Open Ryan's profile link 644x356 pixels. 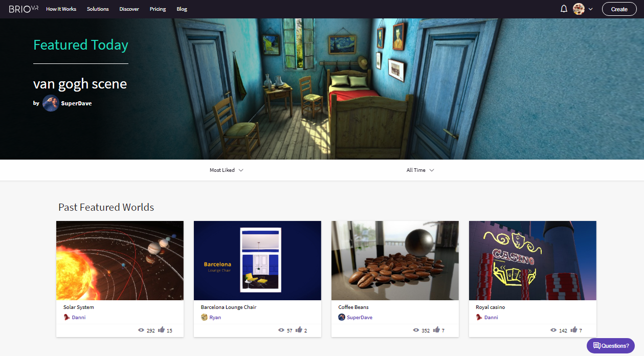pyautogui.click(x=215, y=318)
